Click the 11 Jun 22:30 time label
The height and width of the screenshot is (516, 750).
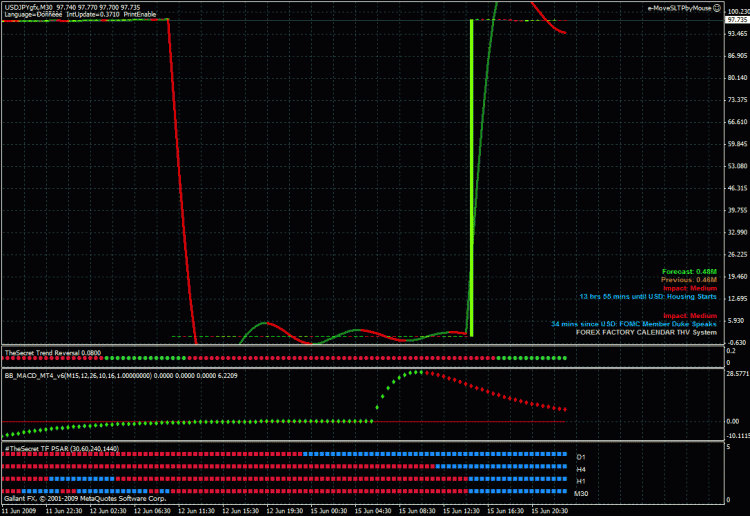[x=64, y=511]
